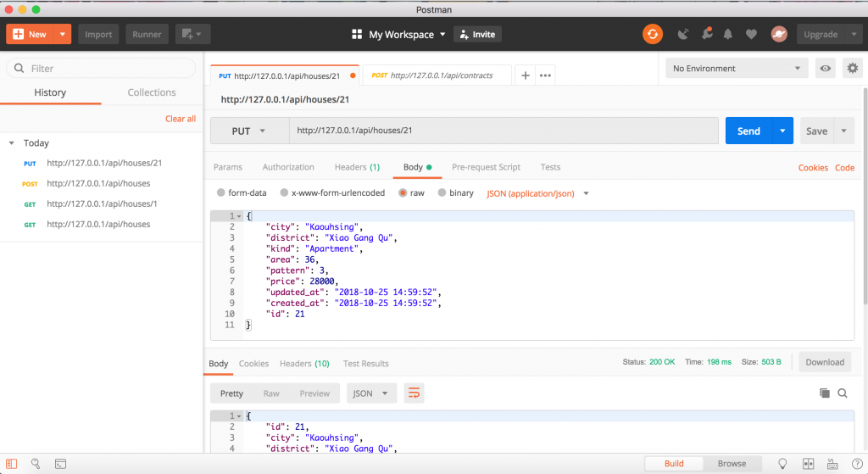Click the orange sync icon
Viewport: 868px width, 474px height.
click(x=653, y=34)
